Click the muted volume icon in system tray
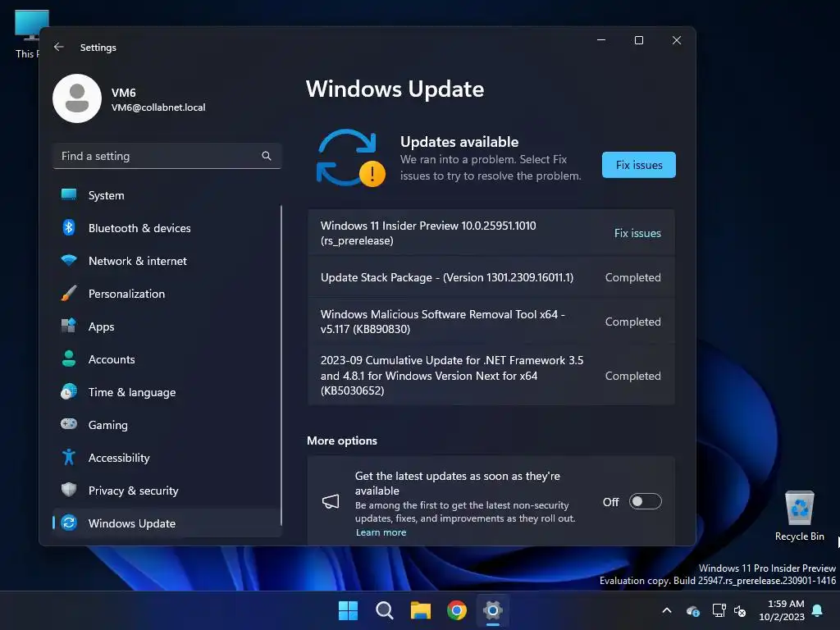This screenshot has width=840, height=630. point(740,610)
